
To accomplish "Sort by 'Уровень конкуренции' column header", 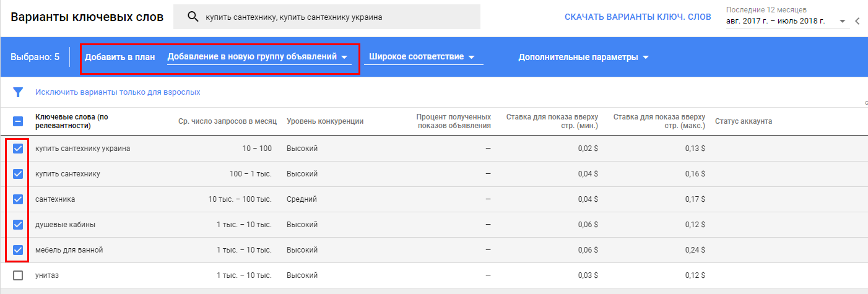I will click(x=325, y=121).
